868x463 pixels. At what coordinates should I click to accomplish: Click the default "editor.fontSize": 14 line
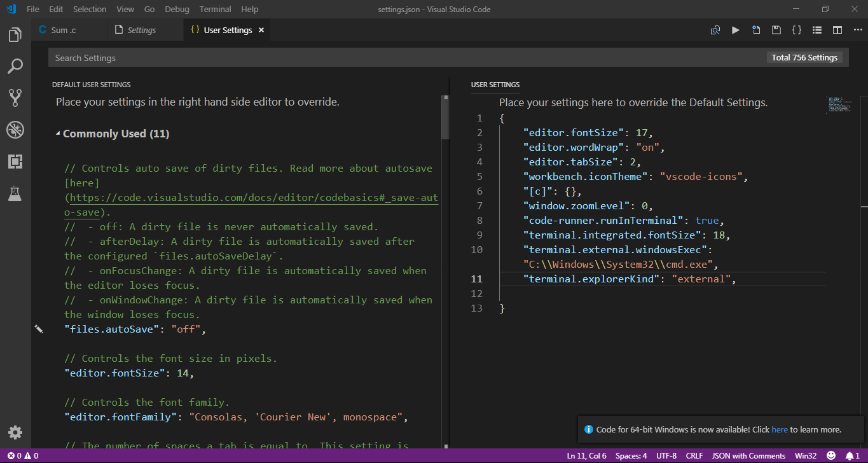(x=129, y=373)
